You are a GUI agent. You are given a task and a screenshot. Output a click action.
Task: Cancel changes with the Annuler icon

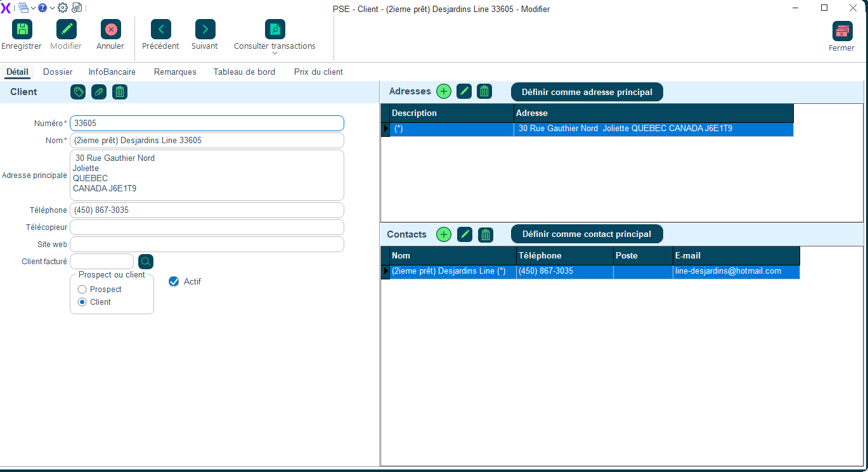[110, 29]
